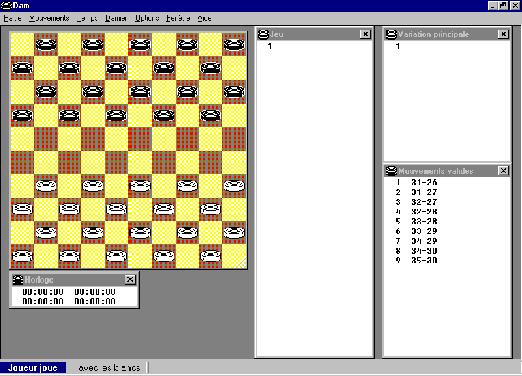Click the Mouvements valides panel icon
522x376 pixels.
coord(391,171)
